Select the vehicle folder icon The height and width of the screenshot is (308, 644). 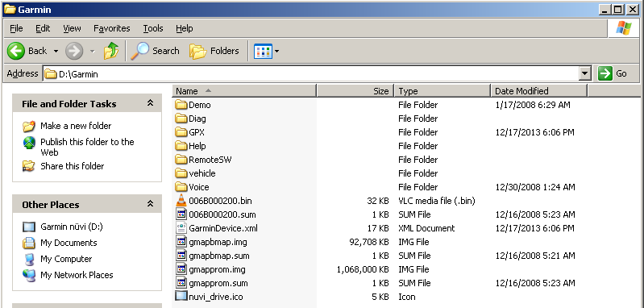pos(181,173)
